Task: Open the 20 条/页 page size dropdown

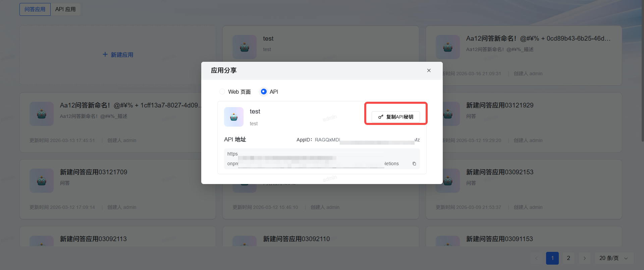Action: click(x=614, y=258)
